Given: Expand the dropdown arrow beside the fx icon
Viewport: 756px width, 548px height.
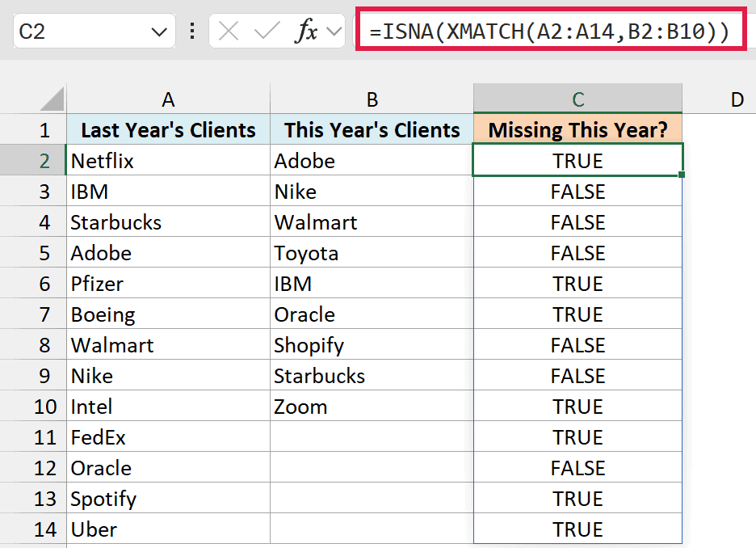Looking at the screenshot, I should point(334,32).
